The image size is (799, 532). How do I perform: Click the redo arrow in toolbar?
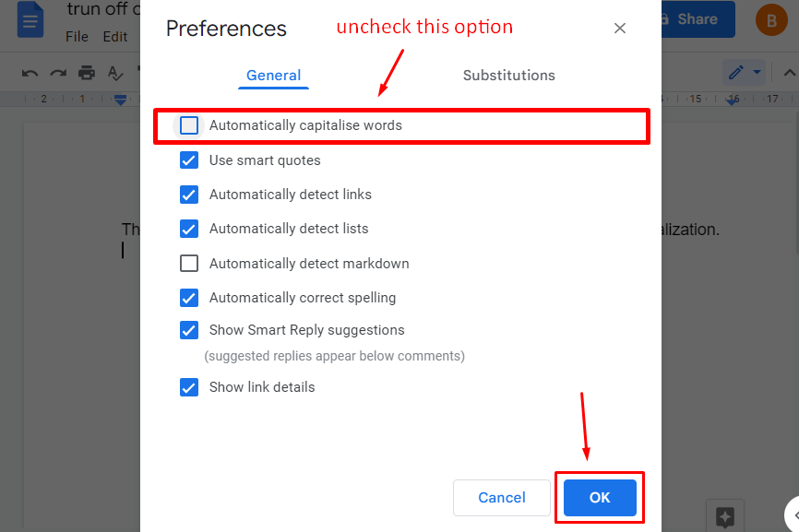(x=58, y=74)
